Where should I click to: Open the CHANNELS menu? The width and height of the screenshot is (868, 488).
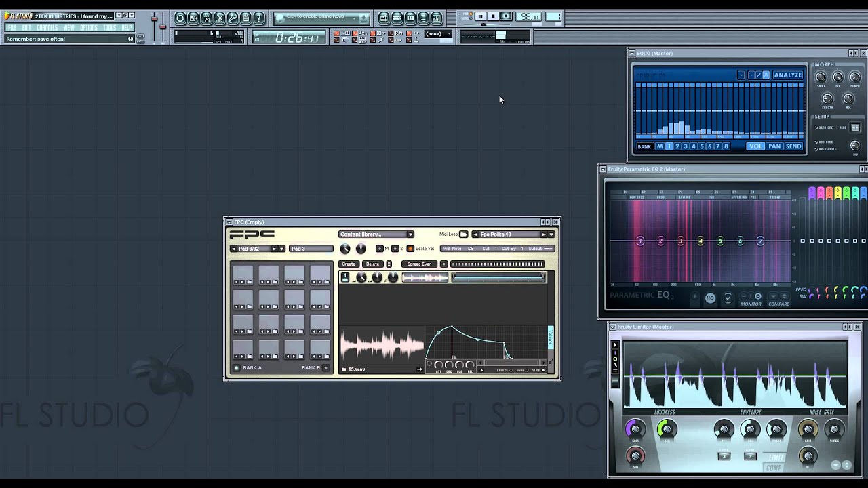[47, 28]
